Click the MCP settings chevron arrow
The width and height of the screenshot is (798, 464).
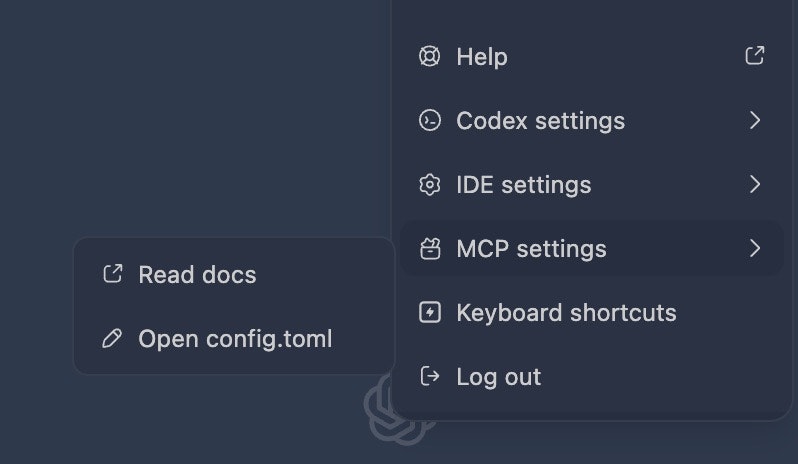(755, 249)
